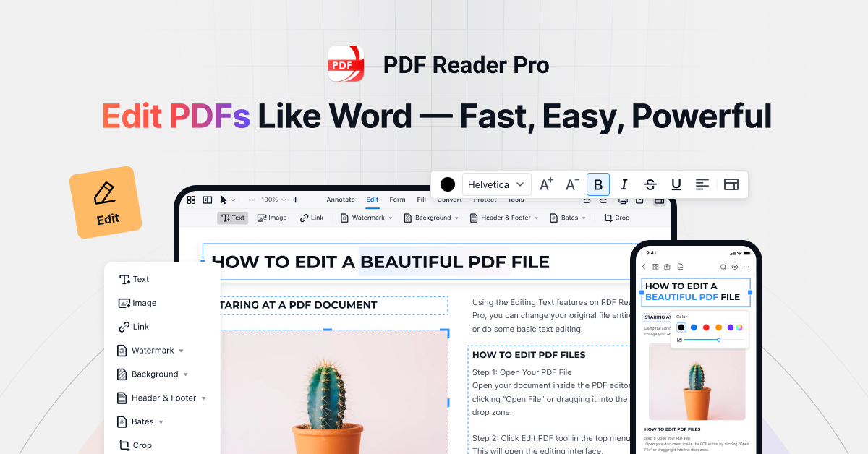Open search on the phone toolbar

723,267
